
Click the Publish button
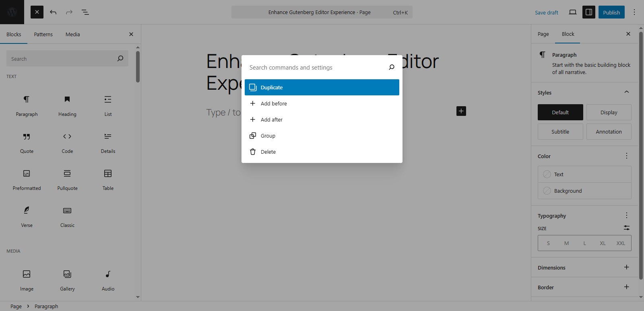pos(611,12)
